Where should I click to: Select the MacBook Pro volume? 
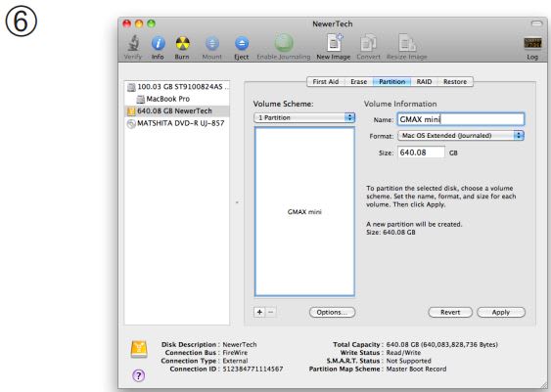[x=177, y=99]
